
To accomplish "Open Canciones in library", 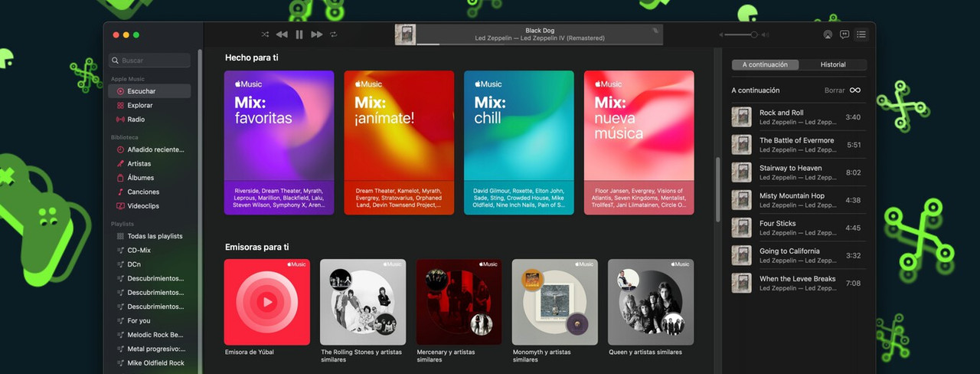I will click(149, 192).
